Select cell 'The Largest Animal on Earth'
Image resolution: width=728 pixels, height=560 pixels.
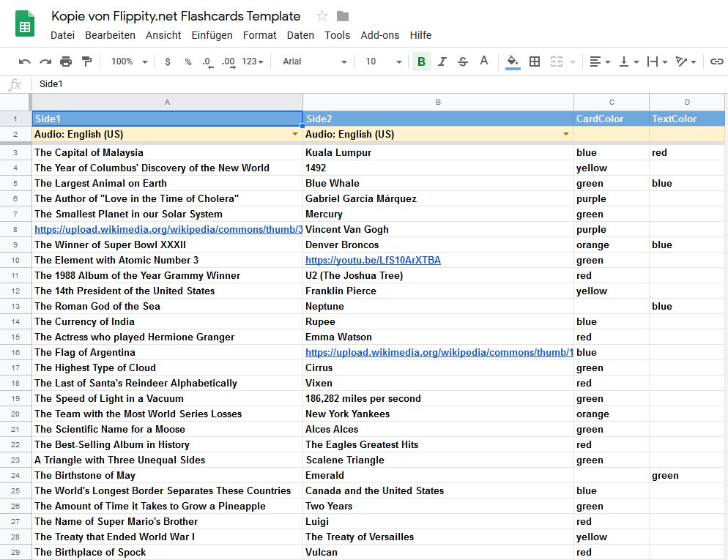[x=167, y=183]
